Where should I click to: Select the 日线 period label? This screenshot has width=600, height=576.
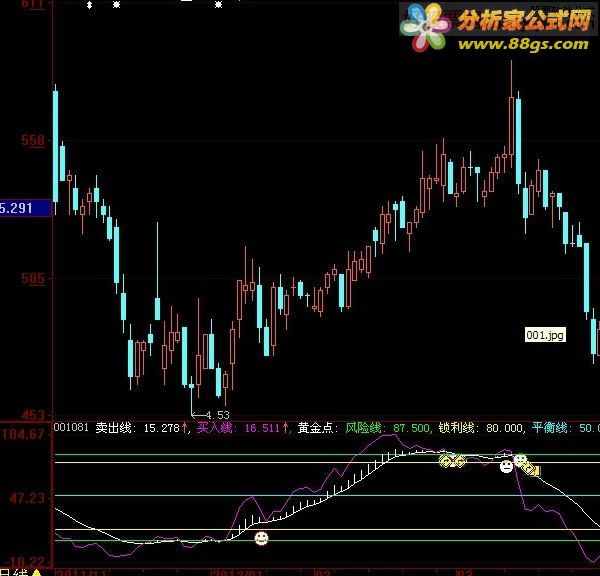point(15,573)
